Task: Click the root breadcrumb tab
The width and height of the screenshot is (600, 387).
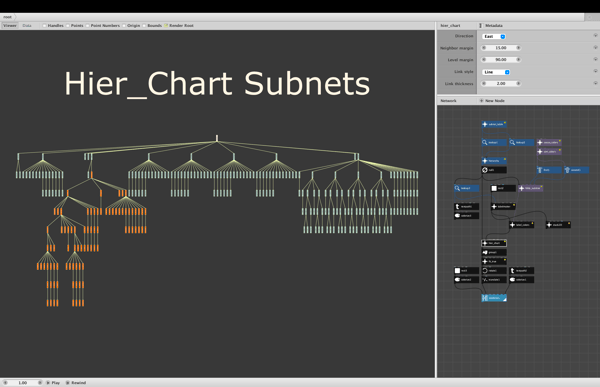Action: point(8,17)
